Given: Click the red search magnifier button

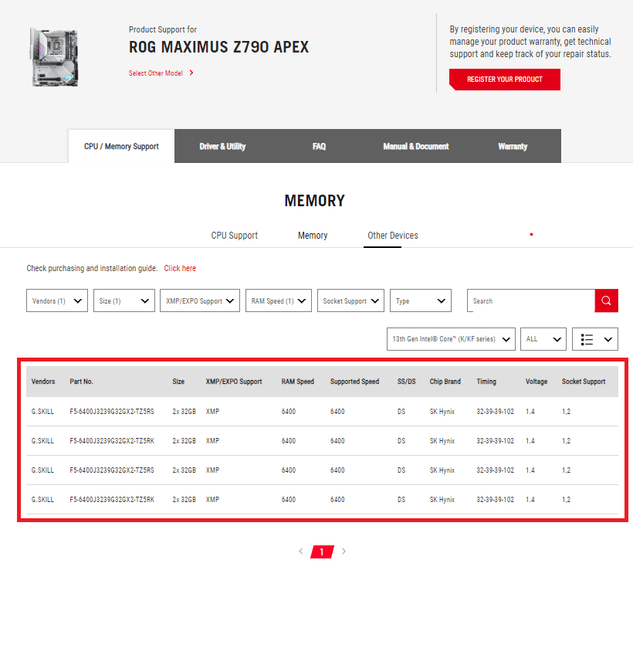Looking at the screenshot, I should click(x=606, y=300).
